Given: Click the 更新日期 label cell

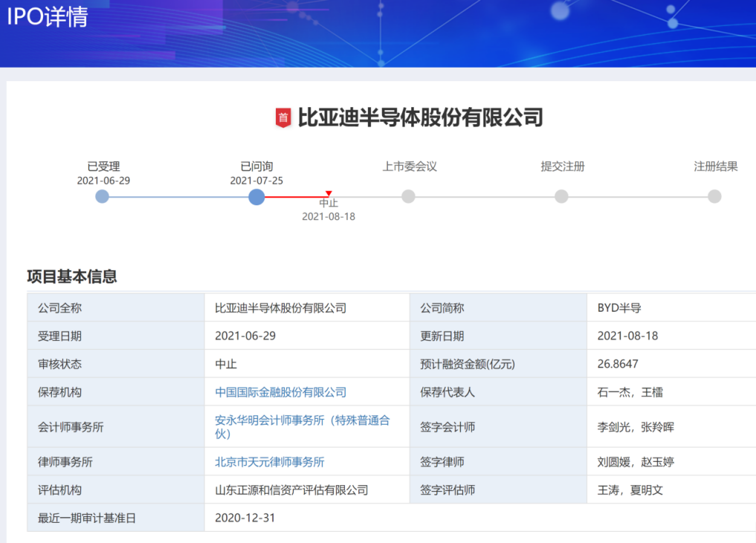Looking at the screenshot, I should click(498, 335).
